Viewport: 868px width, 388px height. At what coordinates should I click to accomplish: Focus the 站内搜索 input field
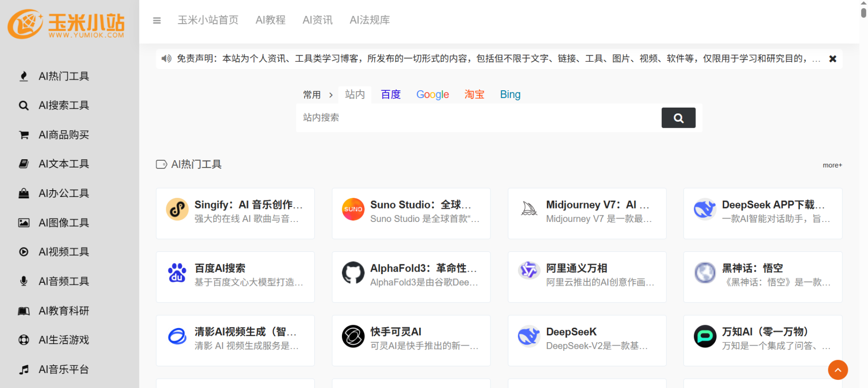478,118
